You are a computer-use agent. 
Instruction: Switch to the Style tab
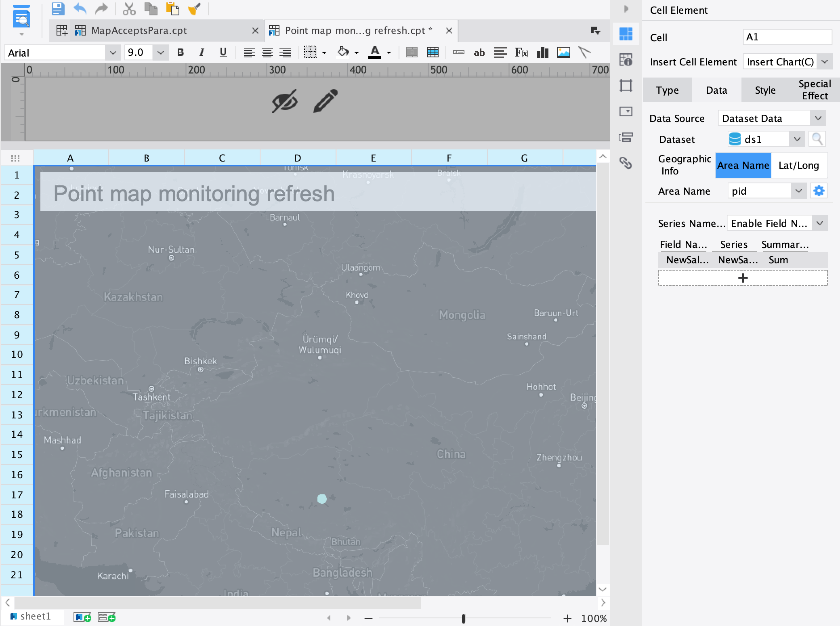pos(765,90)
